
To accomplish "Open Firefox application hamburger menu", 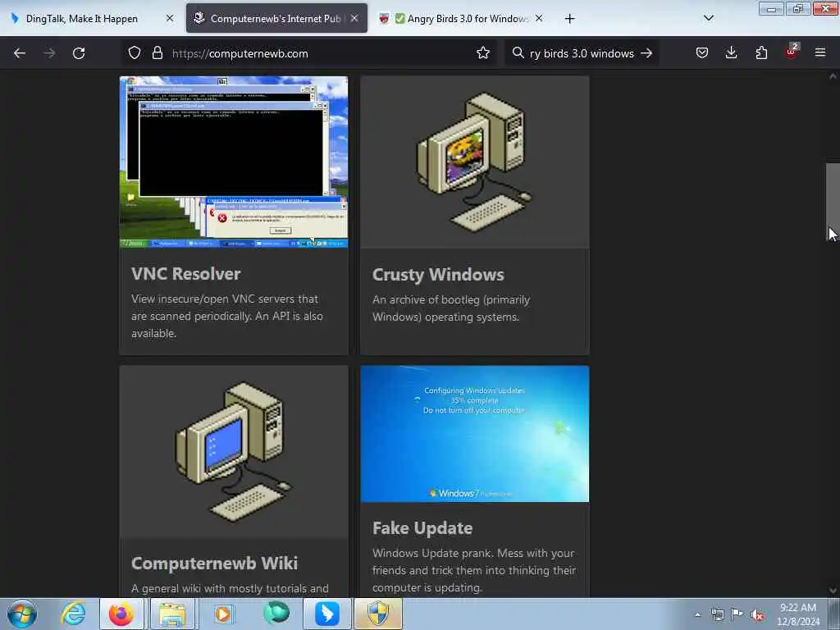I will (820, 53).
